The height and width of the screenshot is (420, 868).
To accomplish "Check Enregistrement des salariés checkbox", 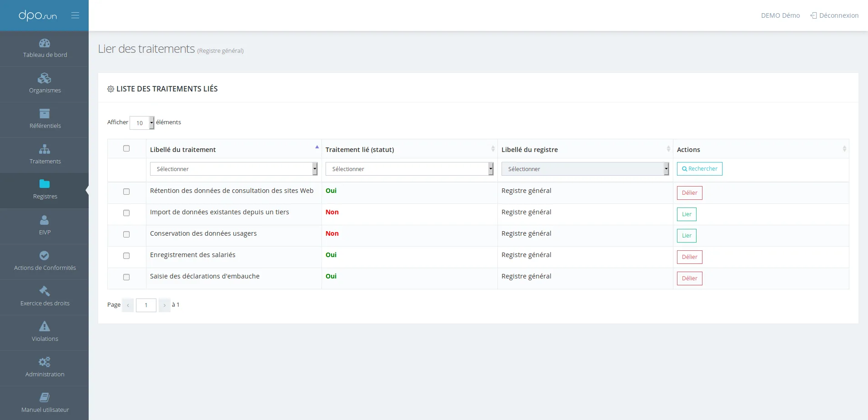I will pyautogui.click(x=126, y=256).
